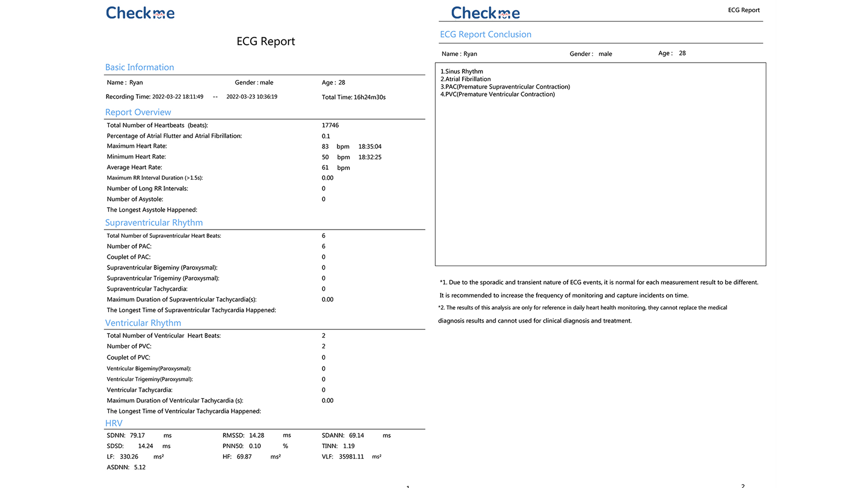Click 'Age : 28' in Basic Information
This screenshot has width=868, height=488.
click(x=334, y=82)
